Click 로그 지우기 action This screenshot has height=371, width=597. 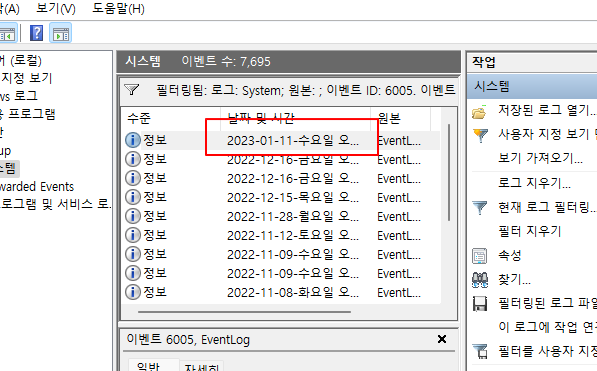tap(534, 183)
